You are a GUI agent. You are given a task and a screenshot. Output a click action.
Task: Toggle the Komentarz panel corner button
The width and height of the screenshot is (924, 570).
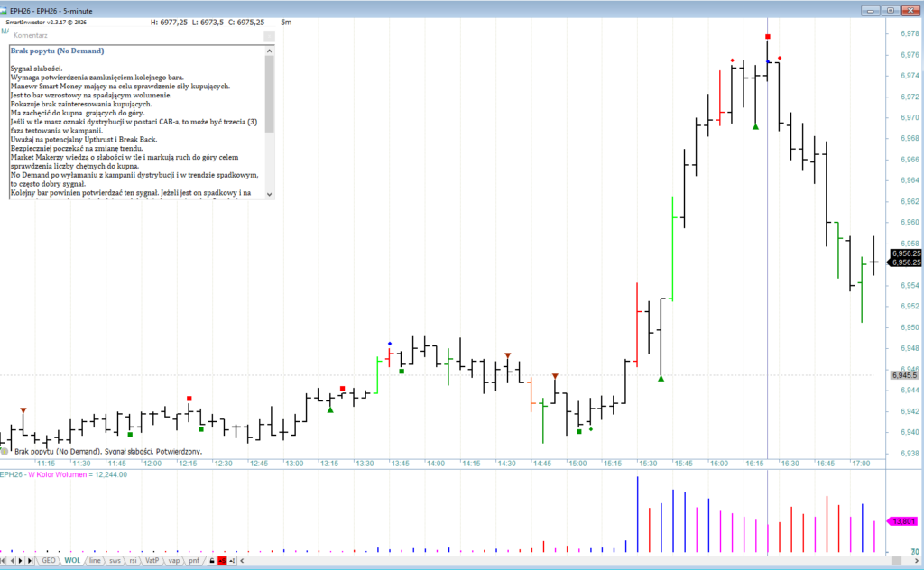(x=268, y=36)
